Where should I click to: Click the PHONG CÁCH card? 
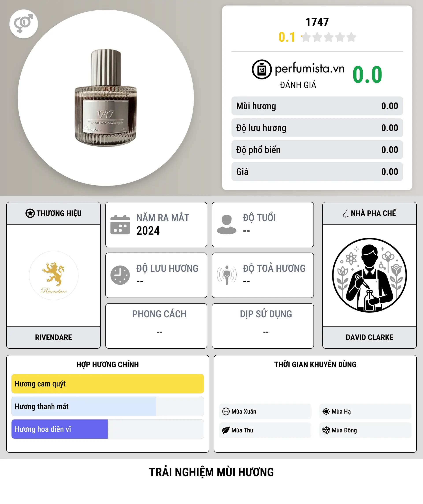click(156, 326)
